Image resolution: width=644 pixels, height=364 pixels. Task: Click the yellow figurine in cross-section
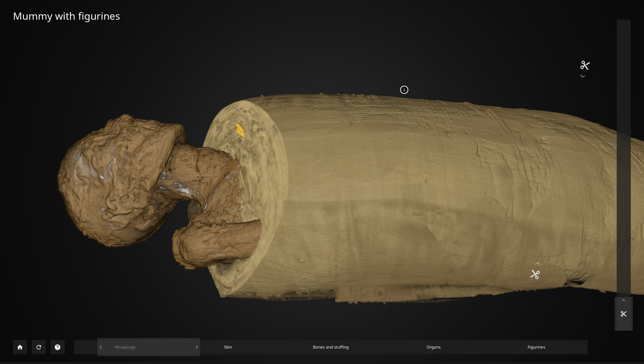click(x=240, y=131)
